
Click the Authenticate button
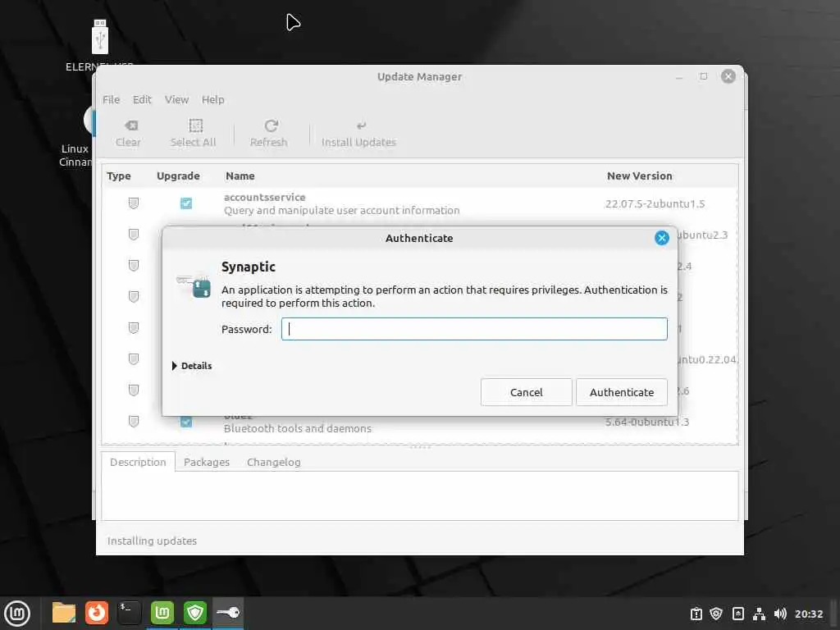tap(622, 392)
